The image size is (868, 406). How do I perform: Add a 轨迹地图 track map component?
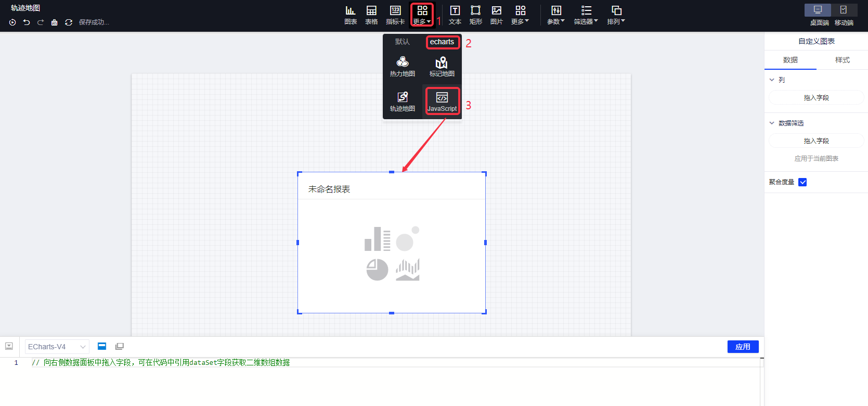(x=403, y=101)
